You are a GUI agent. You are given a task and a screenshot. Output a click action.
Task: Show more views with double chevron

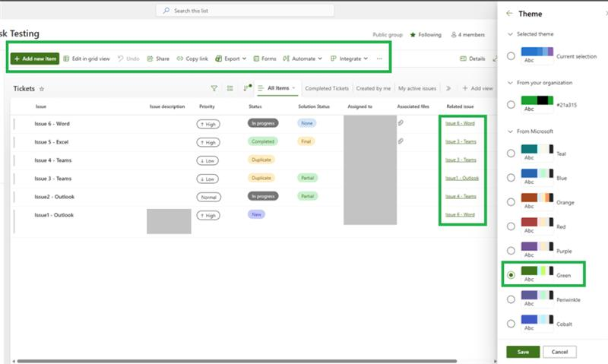[x=448, y=88]
